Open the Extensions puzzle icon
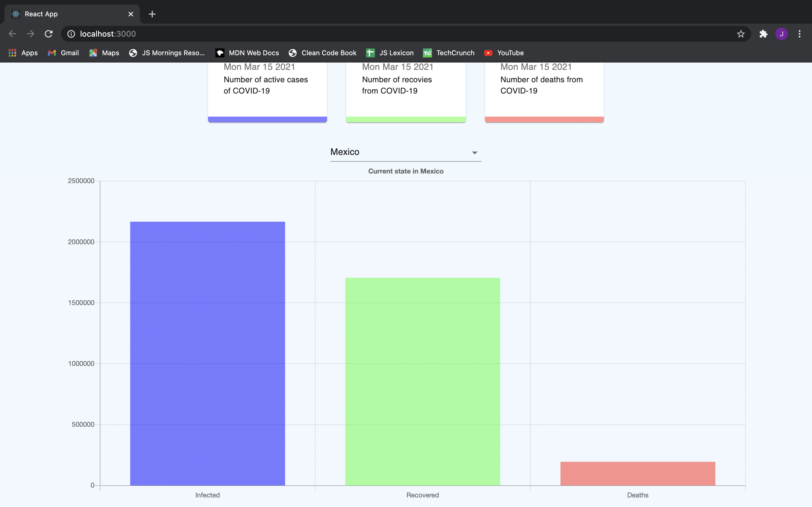Image resolution: width=812 pixels, height=507 pixels. pos(763,34)
